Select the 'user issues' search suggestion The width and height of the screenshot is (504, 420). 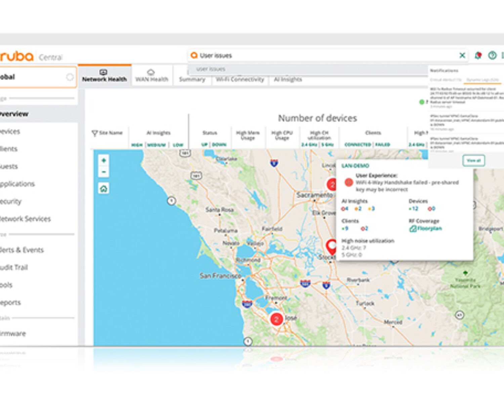[211, 69]
